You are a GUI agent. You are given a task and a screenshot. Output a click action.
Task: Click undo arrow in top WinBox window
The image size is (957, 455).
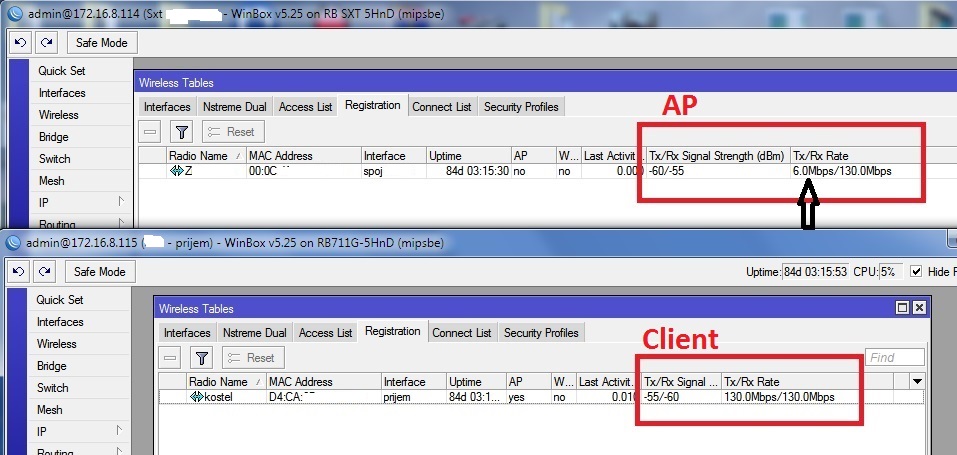(x=21, y=43)
